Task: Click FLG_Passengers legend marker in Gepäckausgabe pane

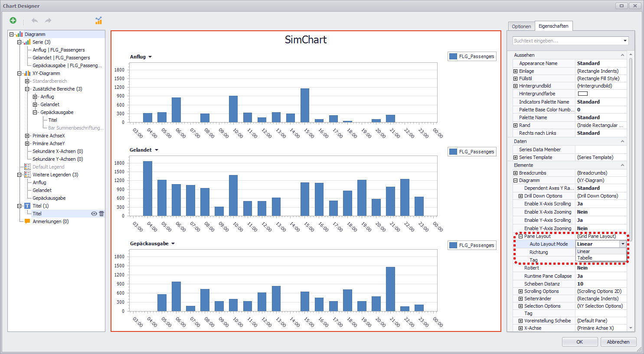Action: pyautogui.click(x=453, y=245)
